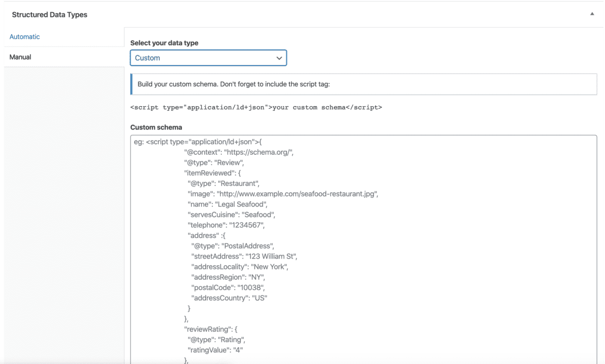The width and height of the screenshot is (605, 364).
Task: Click the "Build your custom schema" notice text
Action: pyautogui.click(x=233, y=84)
